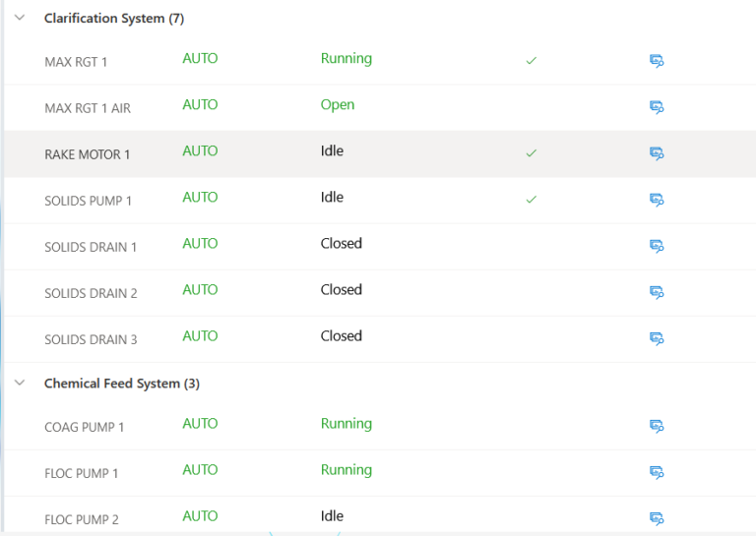The height and width of the screenshot is (536, 756).
Task: Click AUTO mode for SOLIDS DRAIN 2
Action: (x=200, y=290)
